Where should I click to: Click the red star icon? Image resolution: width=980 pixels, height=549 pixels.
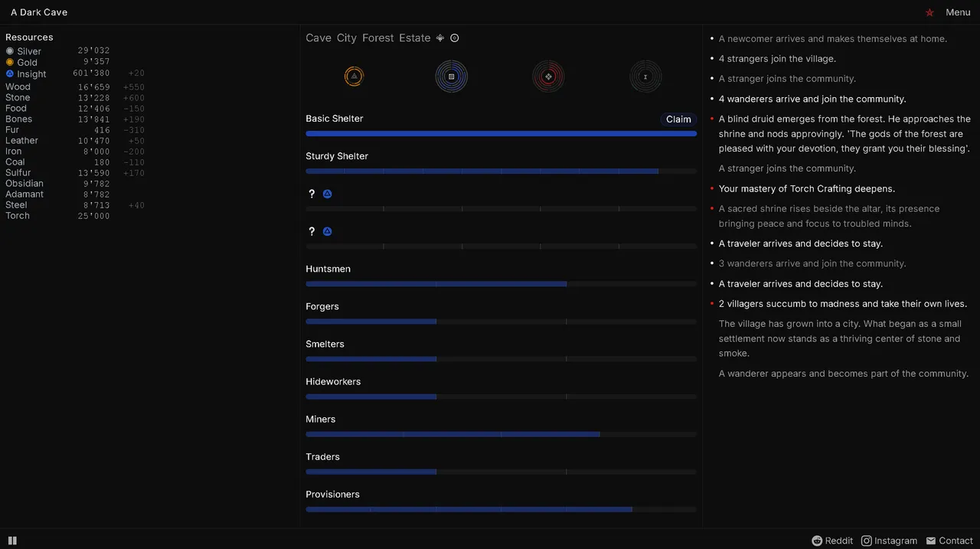(929, 12)
